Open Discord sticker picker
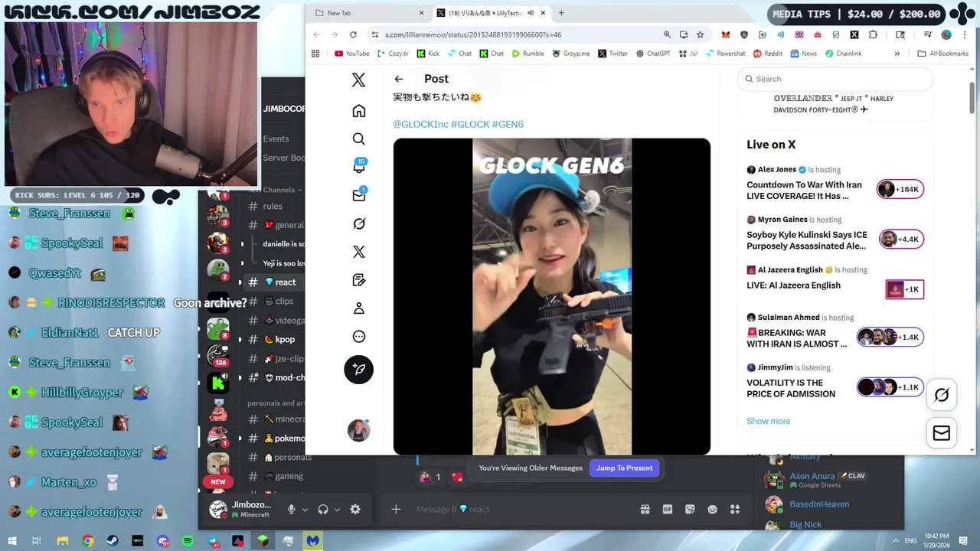This screenshot has height=551, width=980. tap(690, 509)
